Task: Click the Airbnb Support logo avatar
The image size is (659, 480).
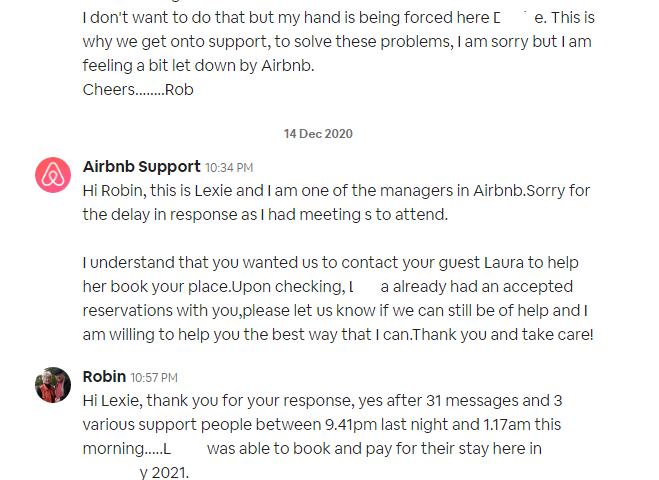Action: pyautogui.click(x=53, y=175)
